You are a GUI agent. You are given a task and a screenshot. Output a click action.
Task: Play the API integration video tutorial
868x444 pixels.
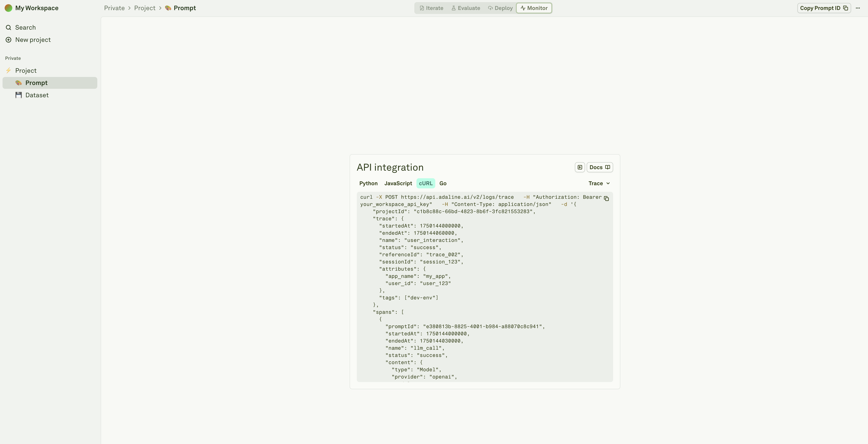coord(580,167)
